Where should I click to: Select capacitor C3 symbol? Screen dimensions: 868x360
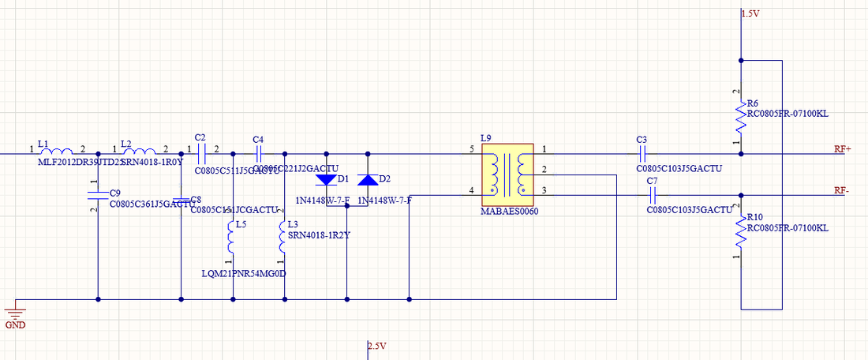642,153
